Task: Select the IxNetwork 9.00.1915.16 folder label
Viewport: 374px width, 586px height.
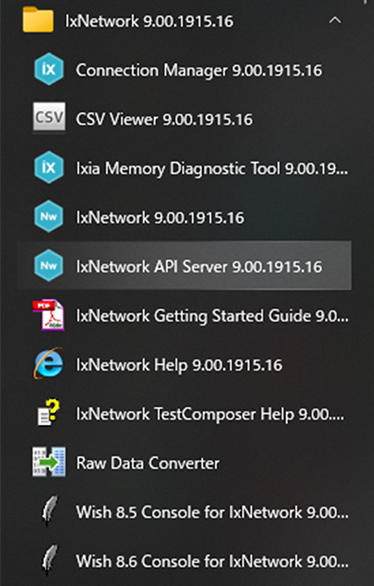Action: [x=149, y=21]
